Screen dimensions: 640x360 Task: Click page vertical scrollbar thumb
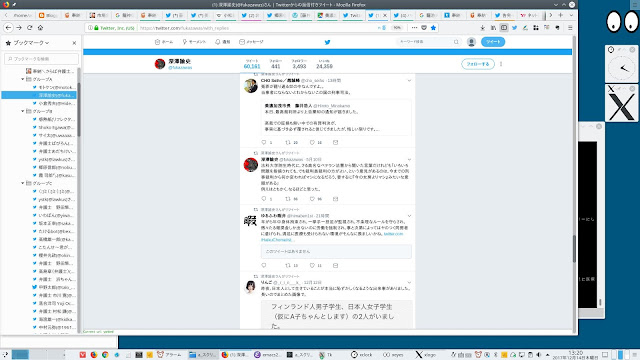[x=574, y=249]
